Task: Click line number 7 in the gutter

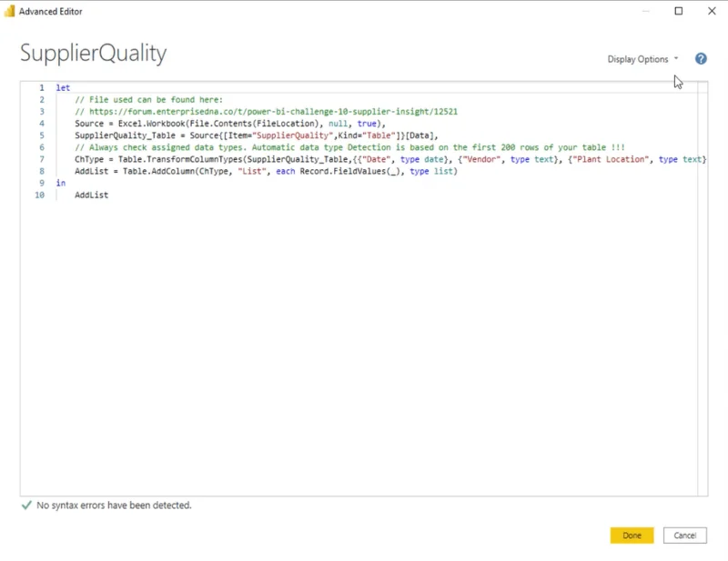Action: [42, 159]
